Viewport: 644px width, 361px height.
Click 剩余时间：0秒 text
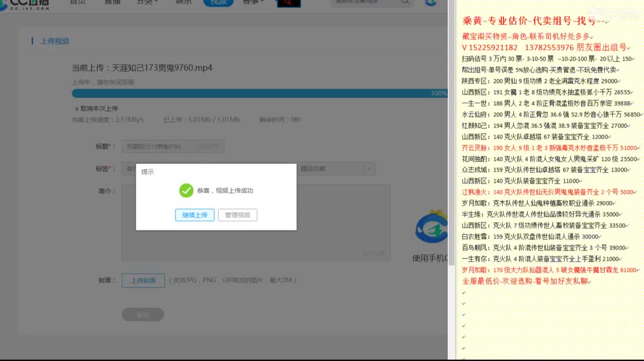click(280, 120)
